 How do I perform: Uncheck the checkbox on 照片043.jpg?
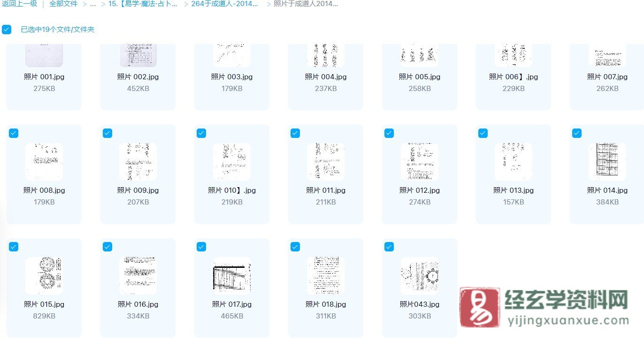[x=389, y=247]
